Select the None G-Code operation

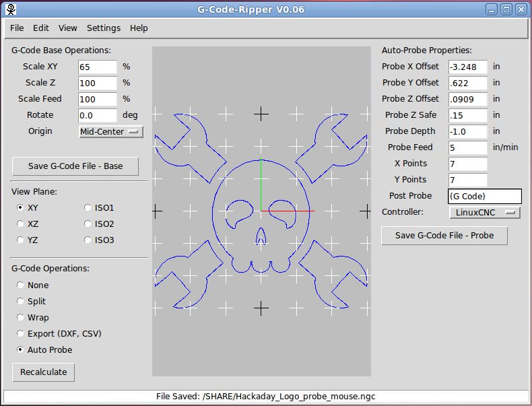point(20,285)
